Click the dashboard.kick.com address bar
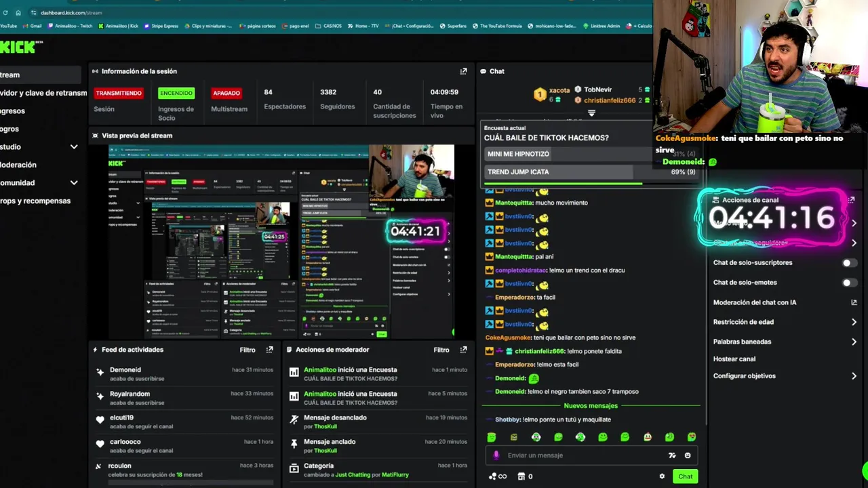The image size is (868, 488). tap(71, 13)
